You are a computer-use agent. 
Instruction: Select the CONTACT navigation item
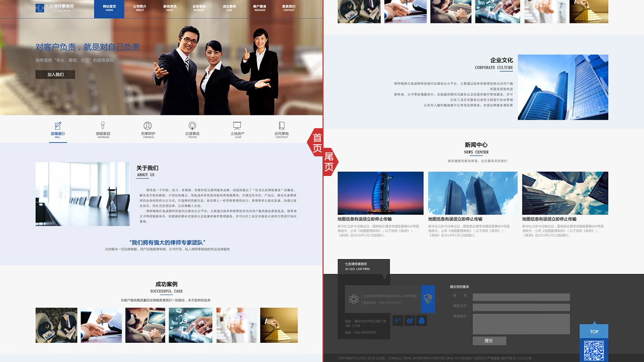(289, 9)
